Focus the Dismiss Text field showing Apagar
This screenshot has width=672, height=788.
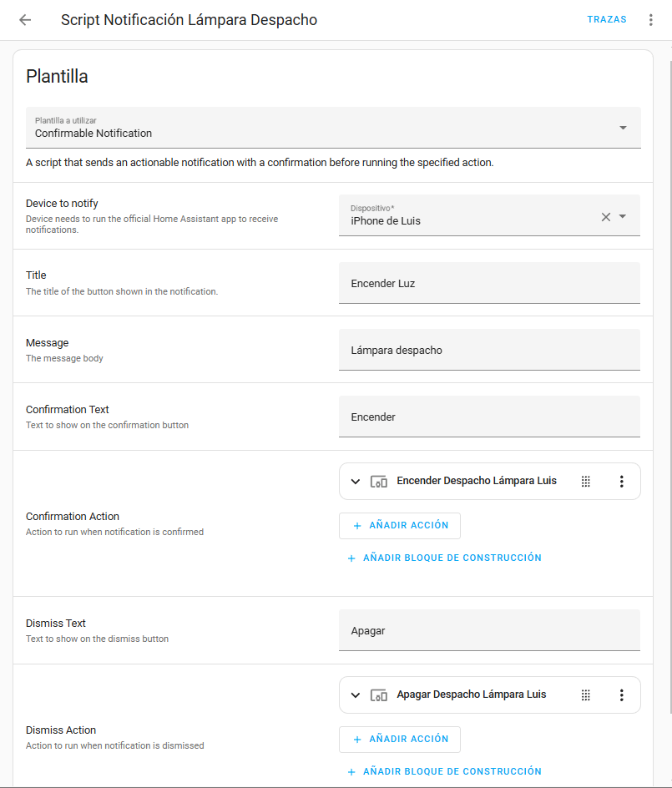[489, 631]
